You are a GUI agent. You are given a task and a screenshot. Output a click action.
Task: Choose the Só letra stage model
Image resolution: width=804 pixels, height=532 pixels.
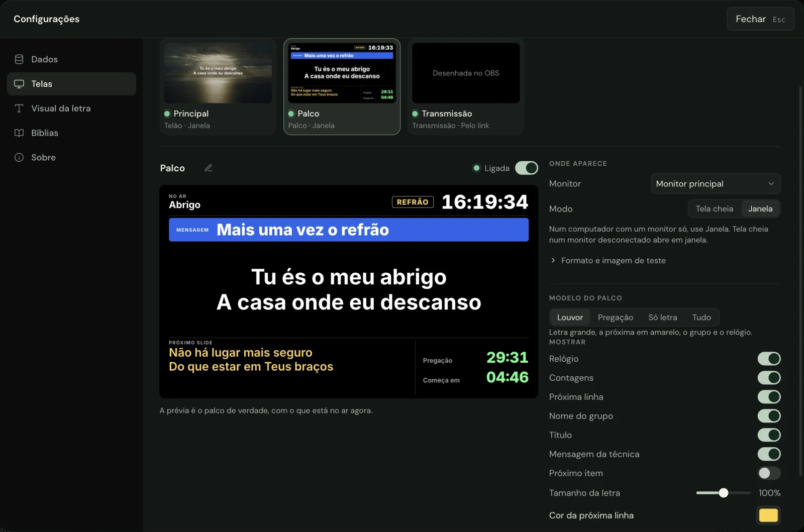pyautogui.click(x=662, y=317)
